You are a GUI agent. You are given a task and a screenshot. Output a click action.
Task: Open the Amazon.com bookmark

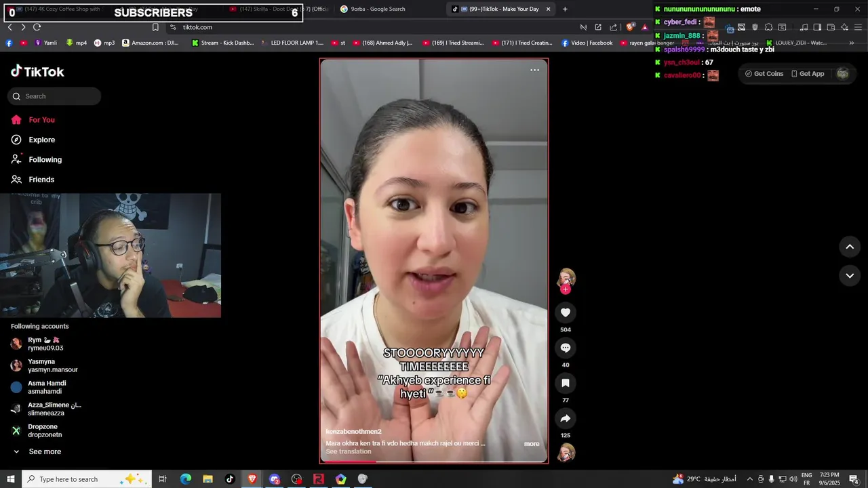(x=151, y=43)
